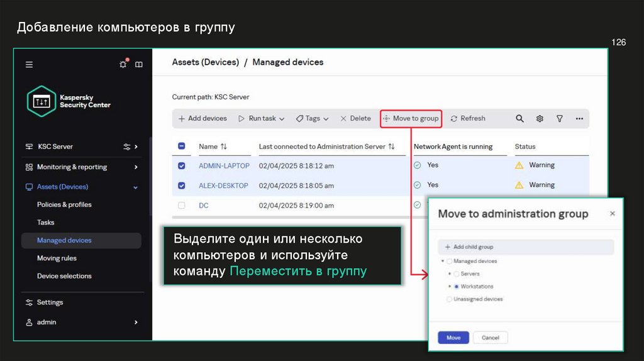The image size is (644, 361).
Task: Open Tasks page in sidebar
Action: [45, 222]
